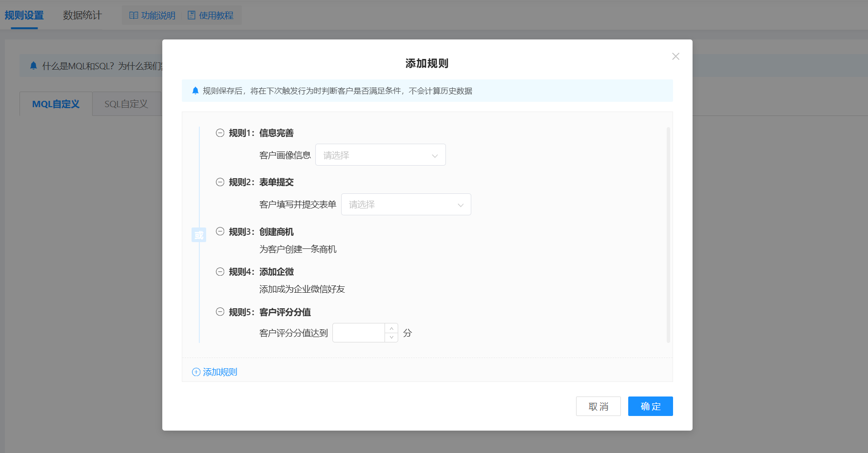Click the 取消 button
868x453 pixels.
[x=598, y=406]
